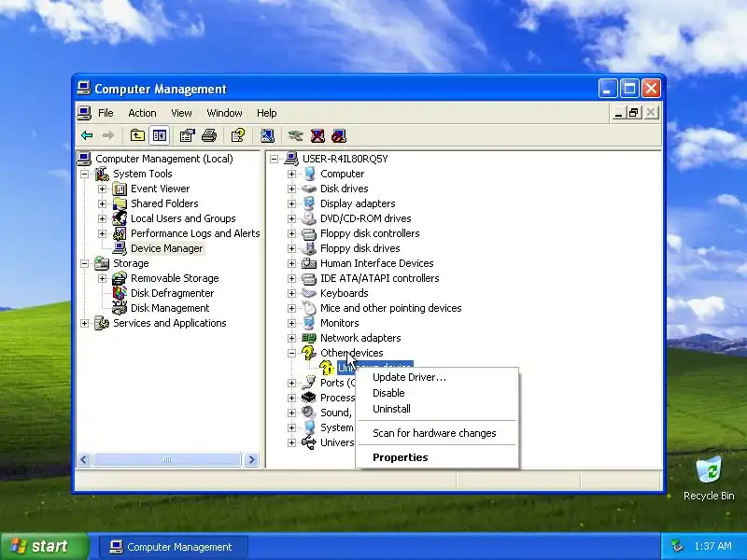The height and width of the screenshot is (560, 747).
Task: Select Floppy disk controllers category
Action: (x=370, y=234)
